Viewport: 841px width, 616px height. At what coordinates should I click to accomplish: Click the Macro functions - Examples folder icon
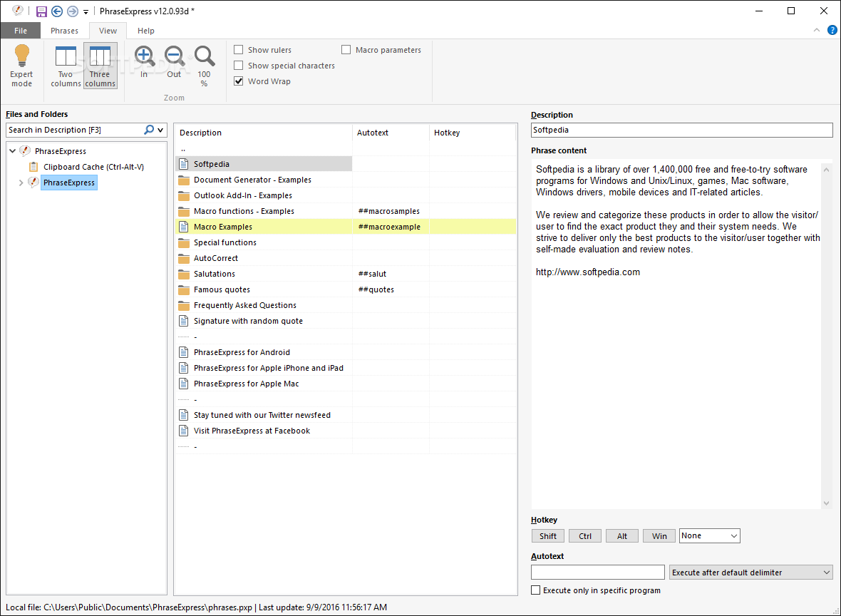point(183,211)
